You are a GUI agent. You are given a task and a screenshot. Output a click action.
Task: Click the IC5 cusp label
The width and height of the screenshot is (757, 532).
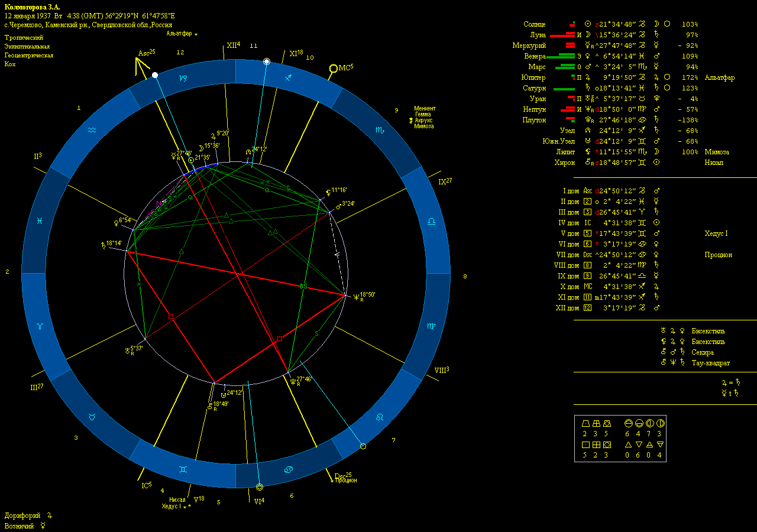pyautogui.click(x=146, y=485)
